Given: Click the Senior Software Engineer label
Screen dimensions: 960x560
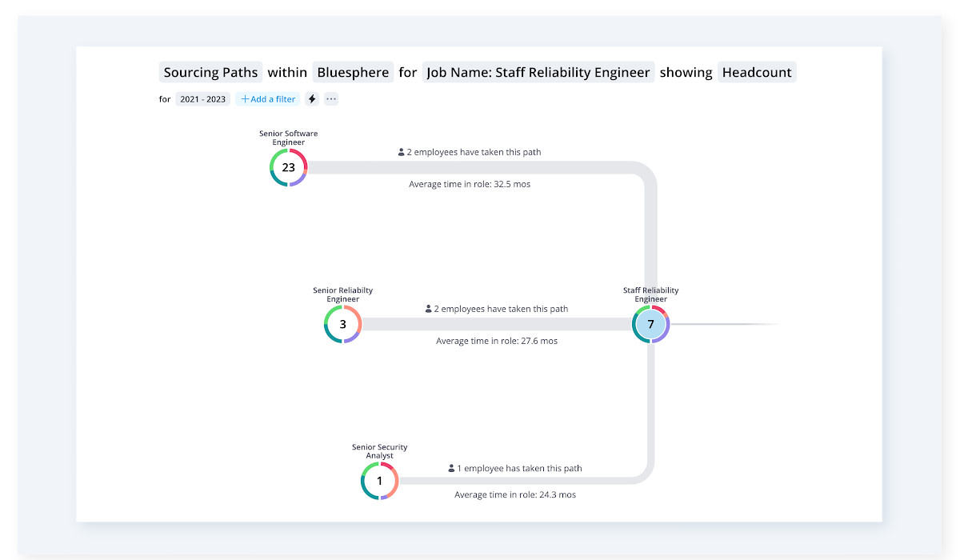Looking at the screenshot, I should click(x=289, y=138).
